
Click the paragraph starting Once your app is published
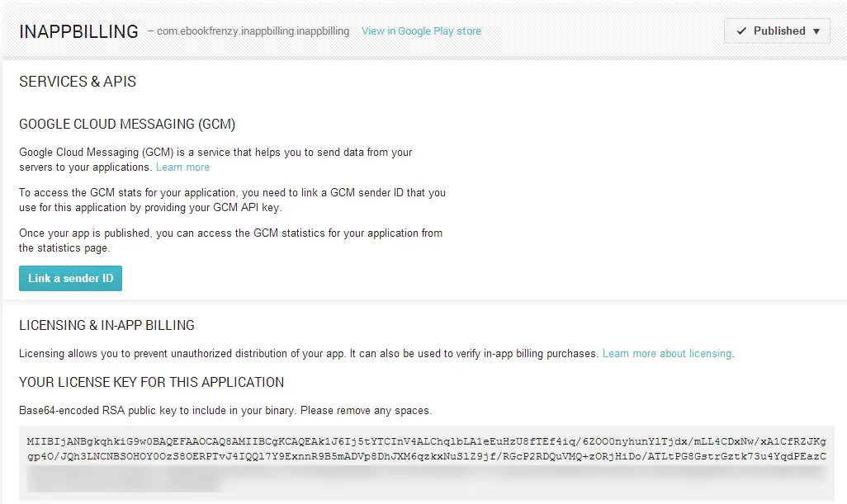[x=230, y=240]
